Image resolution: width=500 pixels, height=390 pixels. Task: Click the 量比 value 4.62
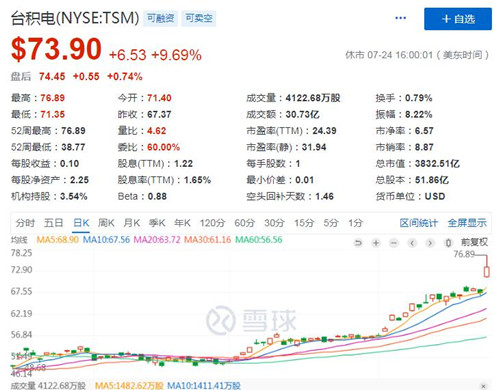click(x=156, y=131)
